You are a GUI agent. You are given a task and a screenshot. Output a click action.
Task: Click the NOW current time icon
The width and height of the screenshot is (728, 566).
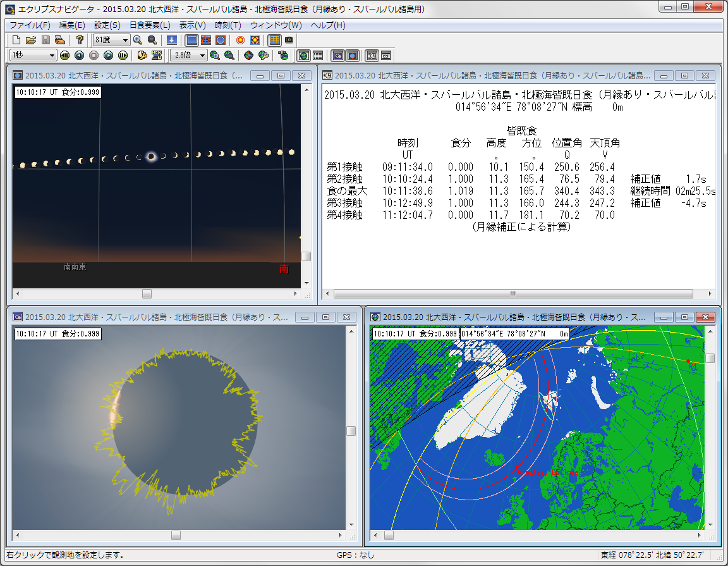[155, 55]
